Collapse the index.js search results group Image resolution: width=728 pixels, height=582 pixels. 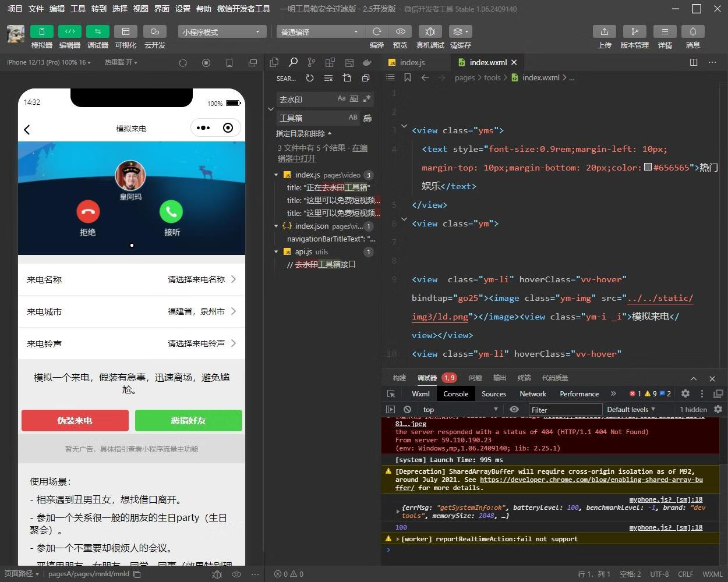276,175
